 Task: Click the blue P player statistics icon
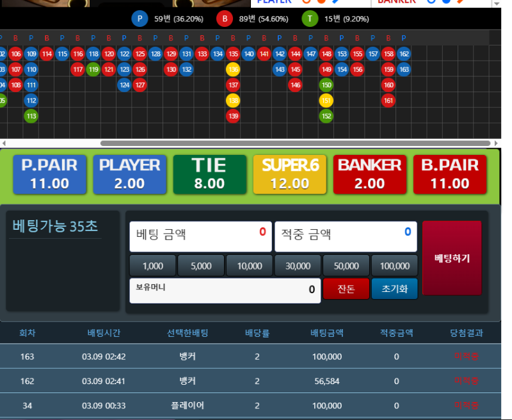pos(140,19)
